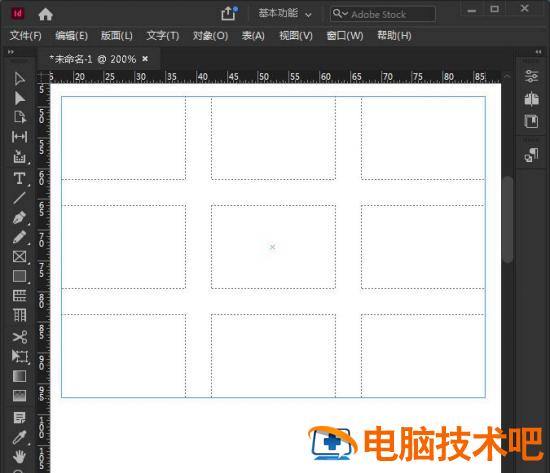Open the 版面(L) menu
This screenshot has height=473, width=550.
click(x=116, y=35)
